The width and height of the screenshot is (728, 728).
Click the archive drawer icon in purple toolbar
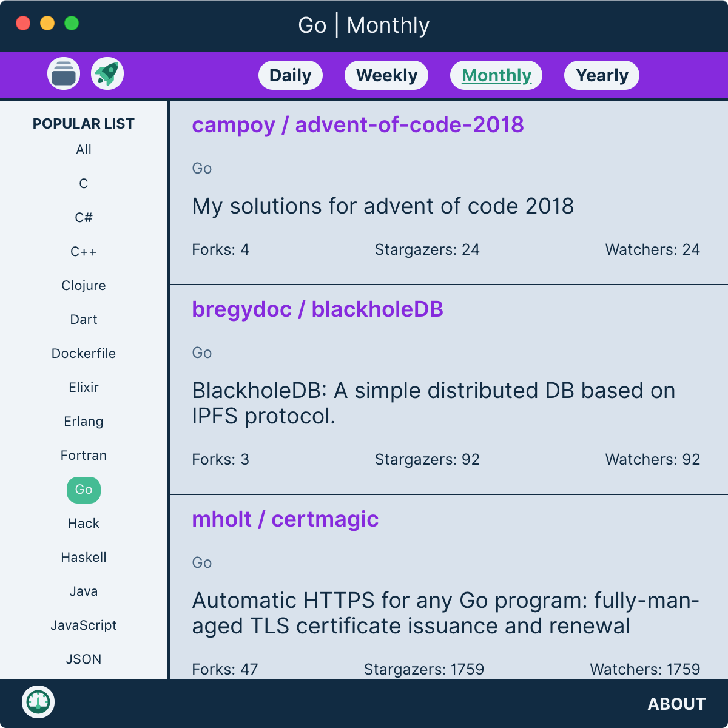click(x=64, y=74)
